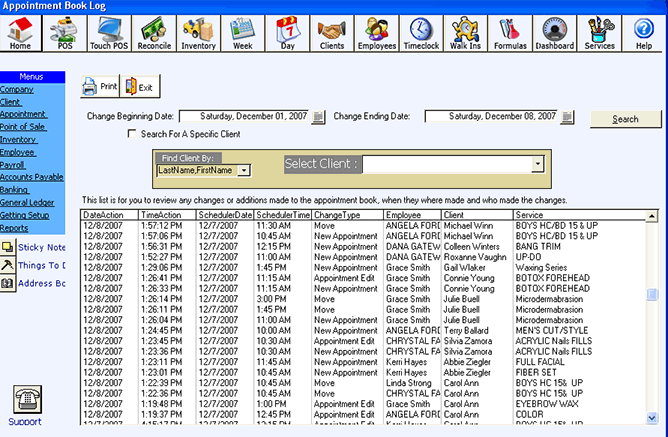Expand the Find Client By dropdown

coord(244,170)
